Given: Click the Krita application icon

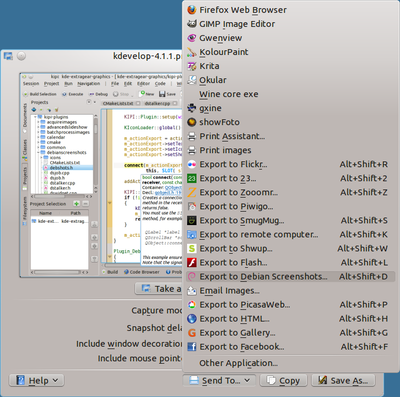Looking at the screenshot, I should tap(191, 66).
